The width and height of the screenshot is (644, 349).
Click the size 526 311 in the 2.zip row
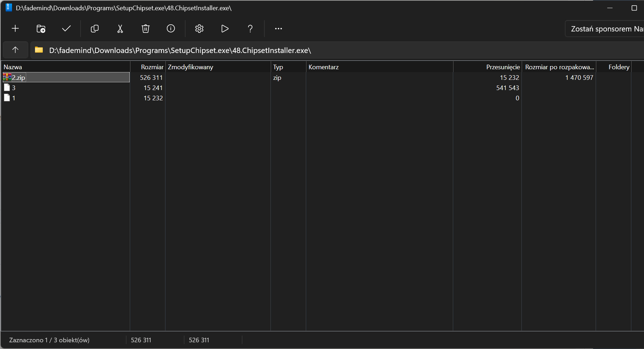pos(151,77)
